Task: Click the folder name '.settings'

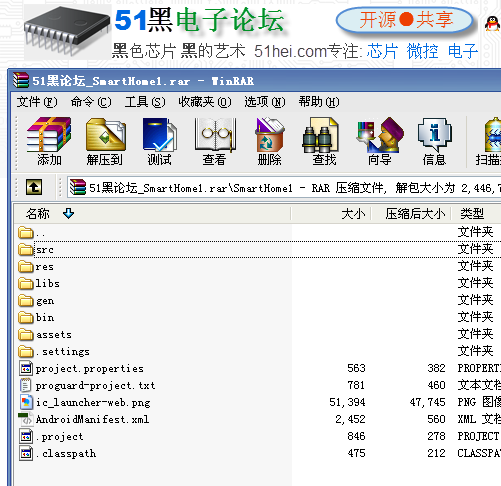Action: 63,352
